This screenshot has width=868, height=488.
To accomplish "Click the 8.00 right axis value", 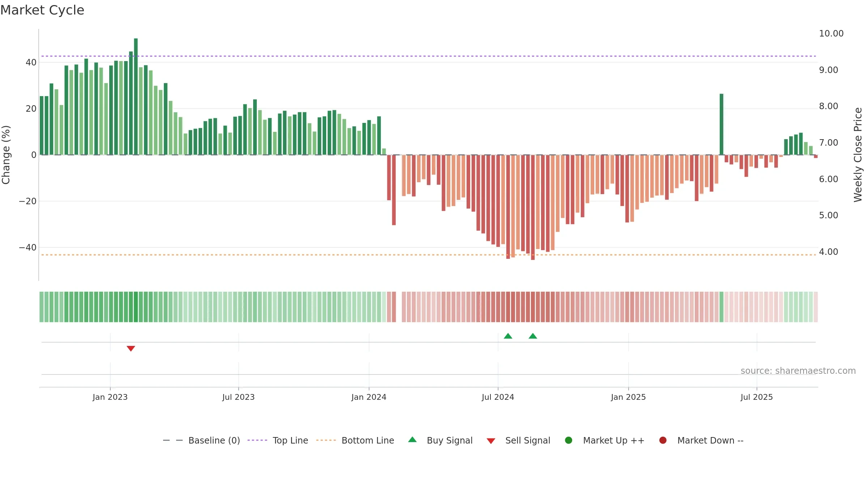I will click(829, 106).
